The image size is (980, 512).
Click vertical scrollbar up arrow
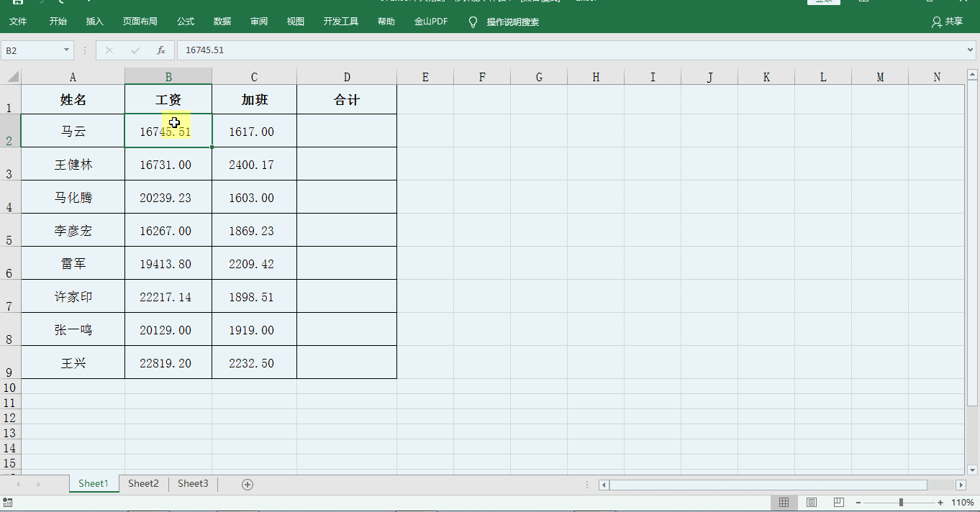973,74
